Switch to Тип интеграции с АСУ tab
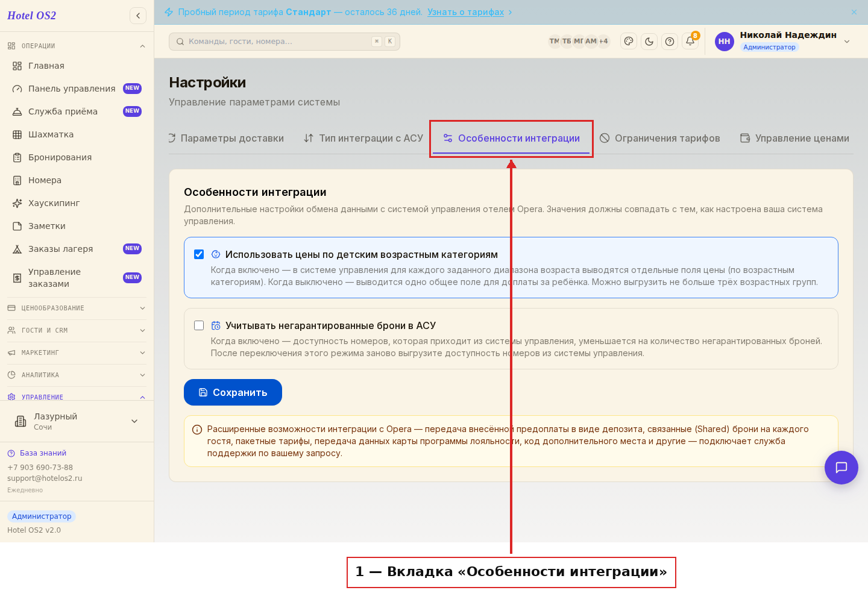Screen dimensions: 868x602 pos(363,138)
